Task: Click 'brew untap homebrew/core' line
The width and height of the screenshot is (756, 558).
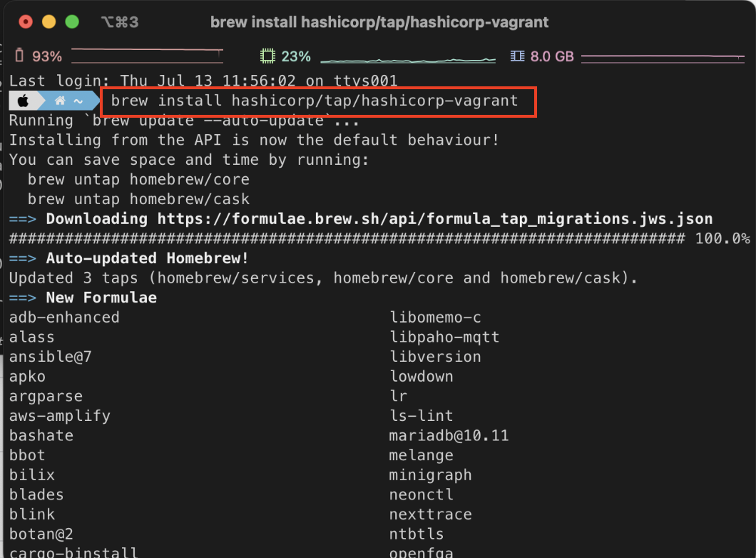Action: pos(138,179)
